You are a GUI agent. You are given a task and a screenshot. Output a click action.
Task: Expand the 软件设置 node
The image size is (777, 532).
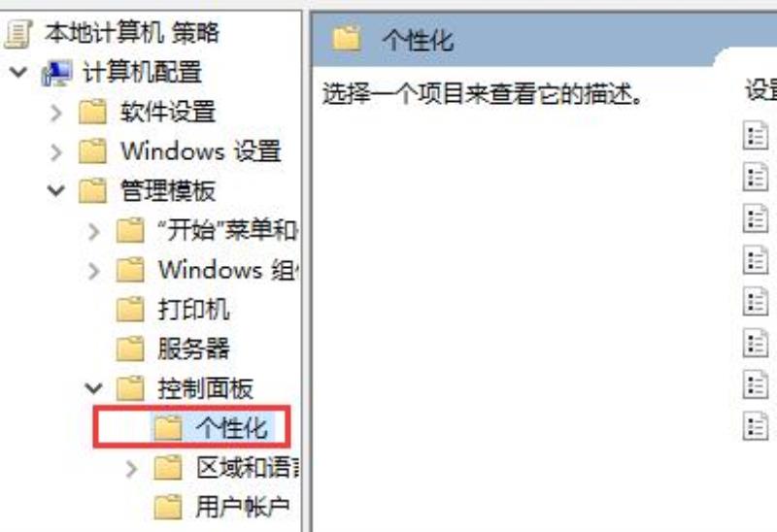(x=56, y=113)
